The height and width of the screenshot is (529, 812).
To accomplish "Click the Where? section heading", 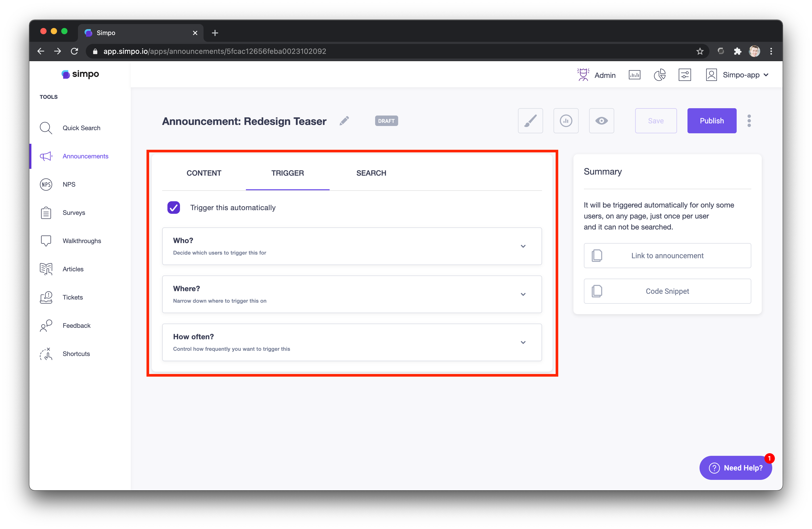I will coord(186,289).
